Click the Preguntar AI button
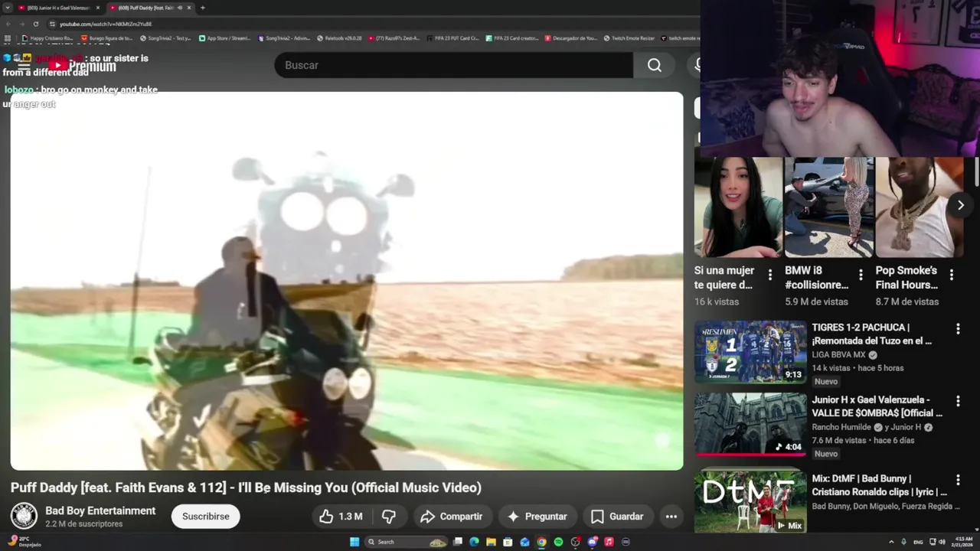The image size is (980, 551). click(x=537, y=517)
